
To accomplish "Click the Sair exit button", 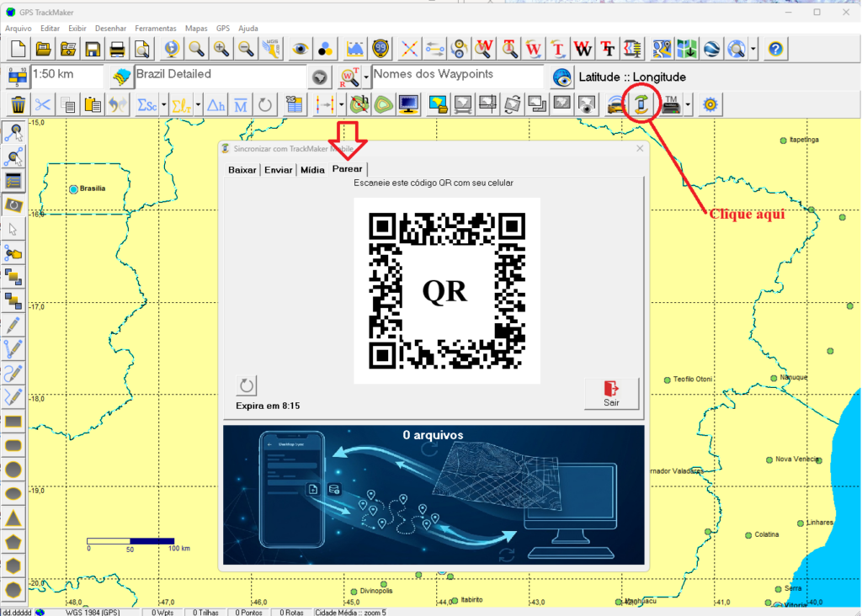I will [611, 394].
